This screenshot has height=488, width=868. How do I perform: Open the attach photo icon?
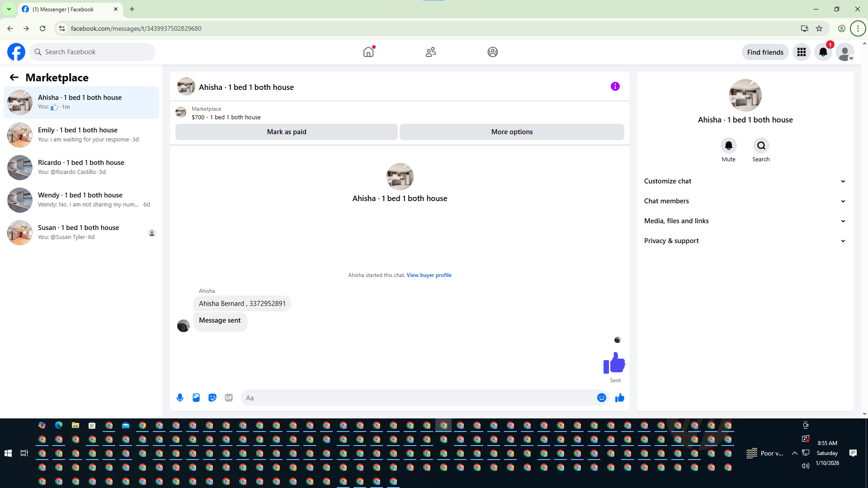[196, 398]
